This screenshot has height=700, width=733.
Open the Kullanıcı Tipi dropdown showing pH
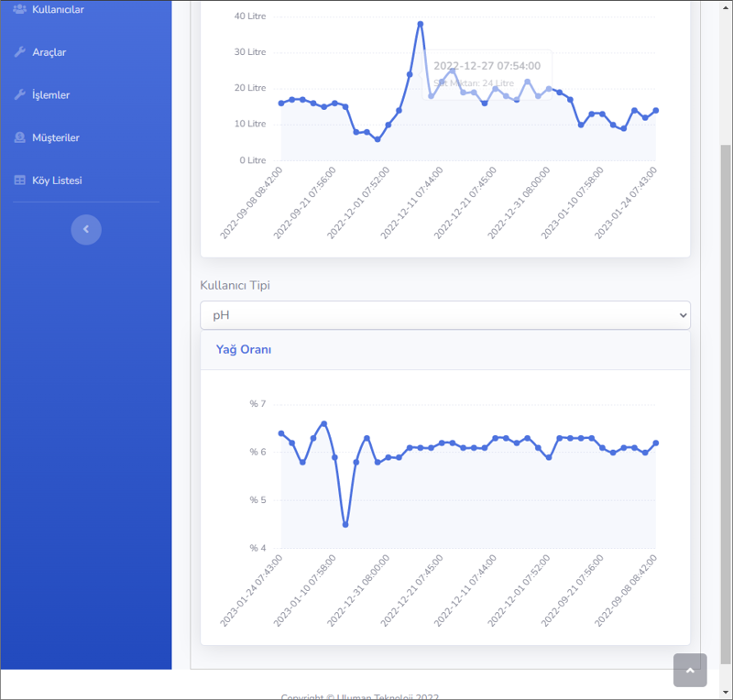coord(444,315)
